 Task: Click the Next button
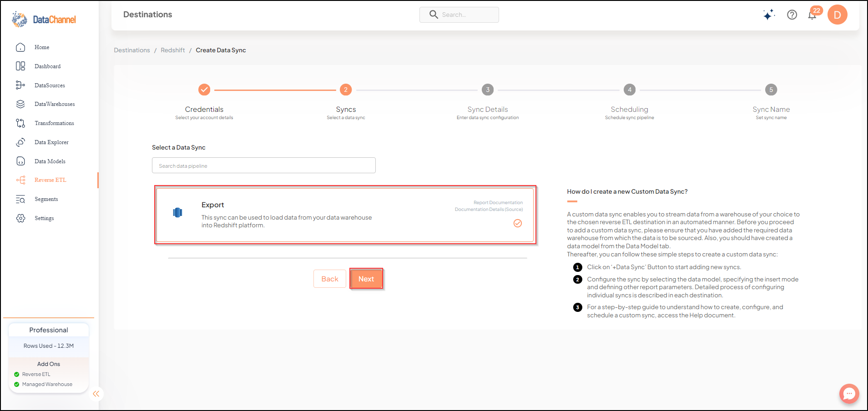(366, 279)
